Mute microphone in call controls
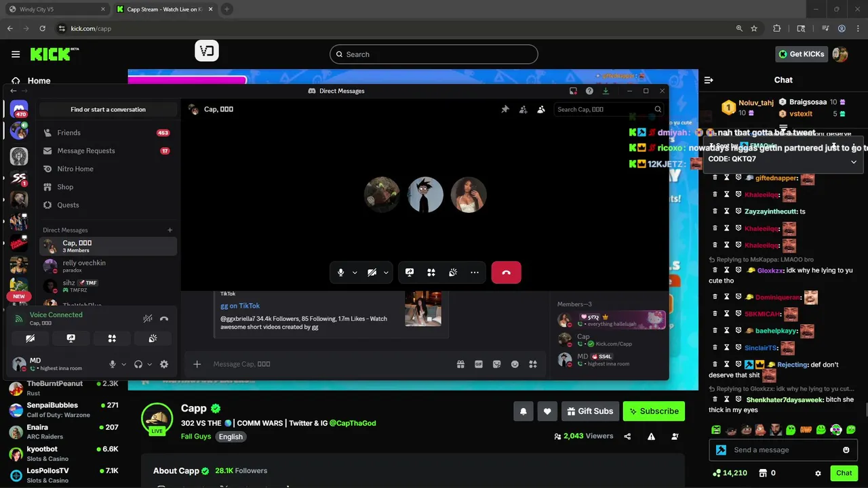This screenshot has height=488, width=868. [x=341, y=272]
